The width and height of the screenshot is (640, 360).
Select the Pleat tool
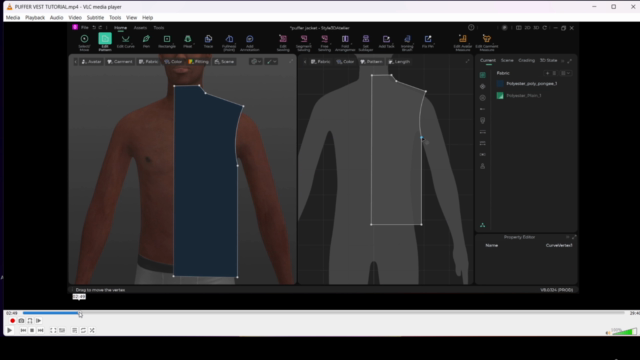[x=188, y=42]
